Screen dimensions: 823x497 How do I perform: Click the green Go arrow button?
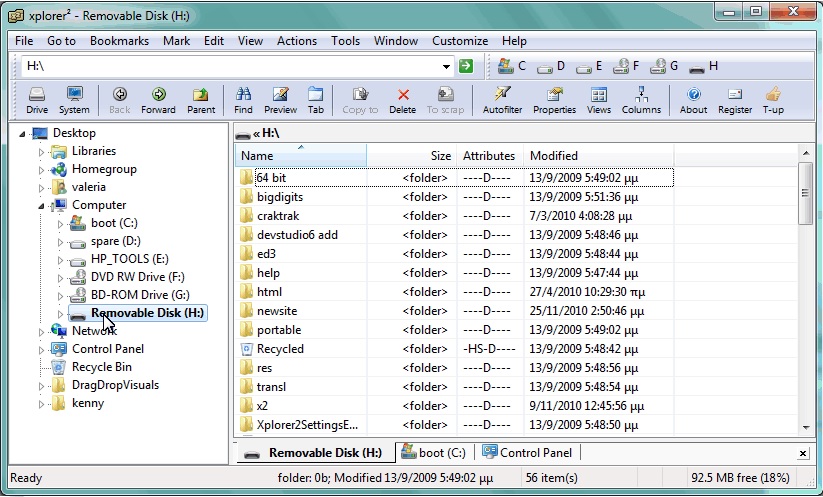click(x=466, y=66)
